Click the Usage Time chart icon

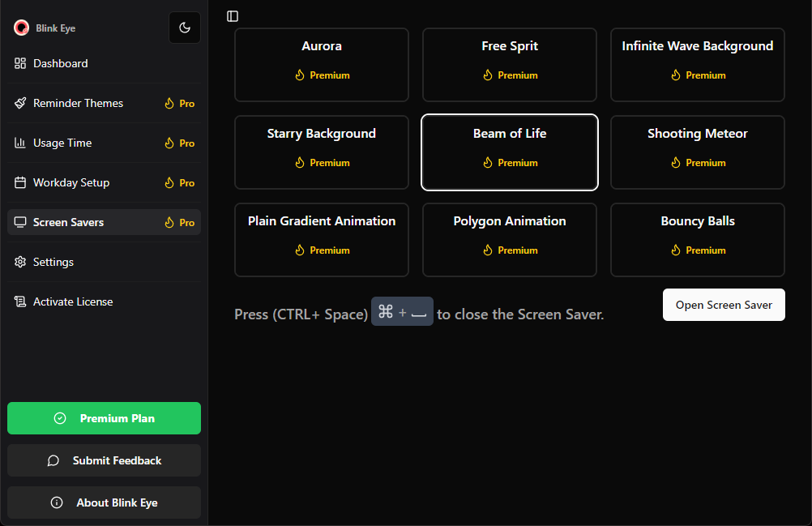click(x=20, y=143)
